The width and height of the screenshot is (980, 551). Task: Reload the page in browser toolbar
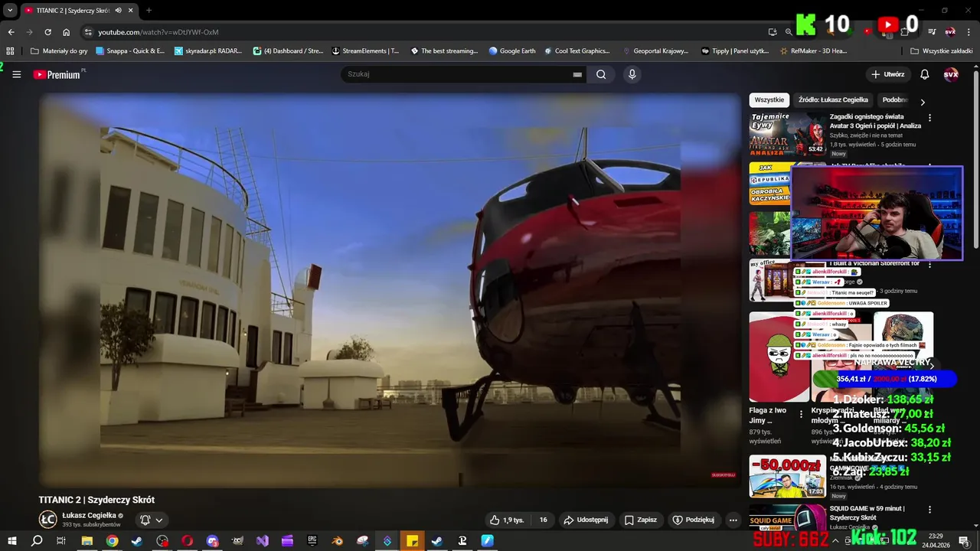pyautogui.click(x=47, y=32)
